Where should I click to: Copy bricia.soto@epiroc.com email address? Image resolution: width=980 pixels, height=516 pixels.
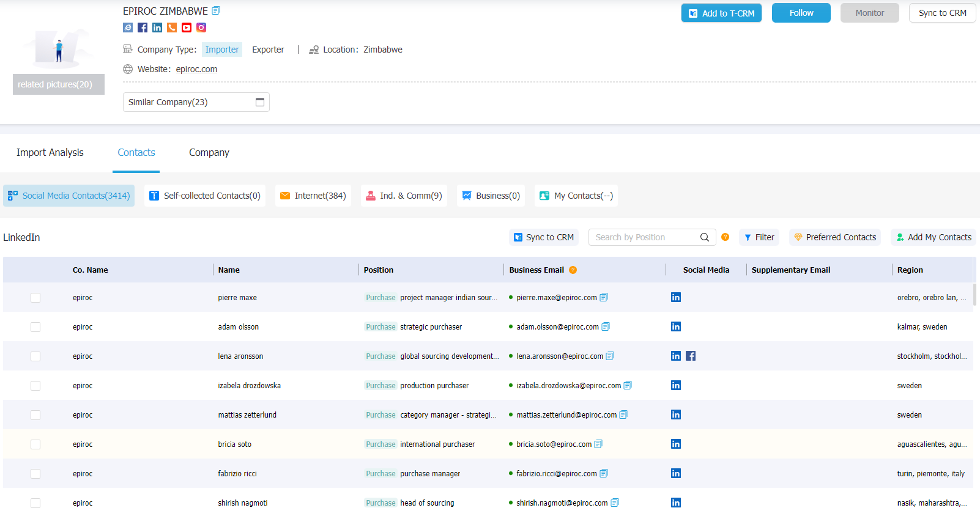coord(598,444)
